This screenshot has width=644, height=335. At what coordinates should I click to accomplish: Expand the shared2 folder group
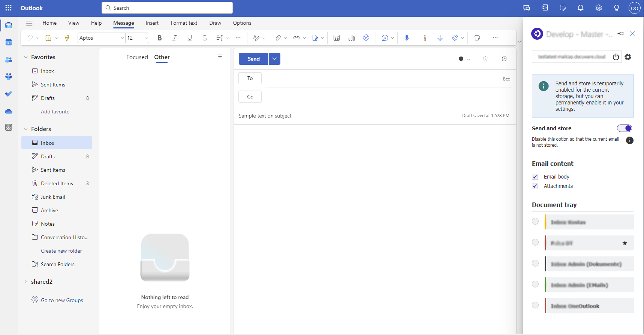click(25, 282)
